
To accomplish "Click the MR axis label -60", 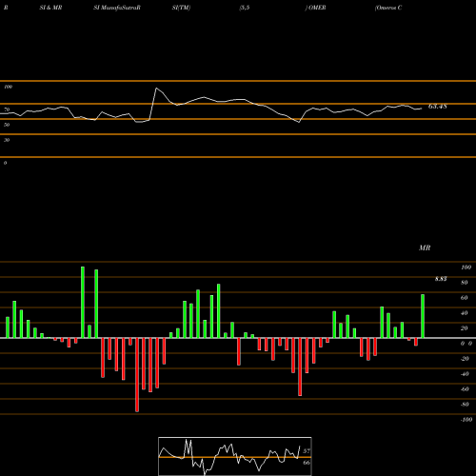I will click(x=465, y=389).
